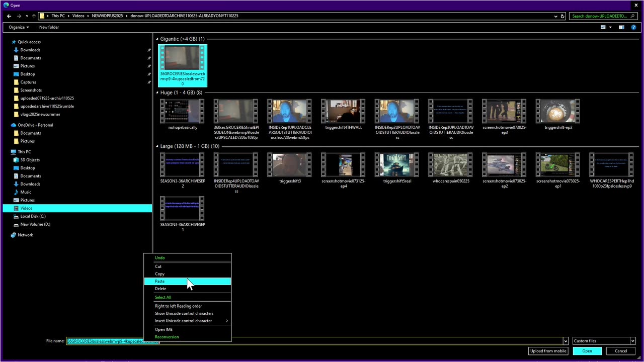
Task: Toggle Show Unicode control characters
Action: (187, 313)
